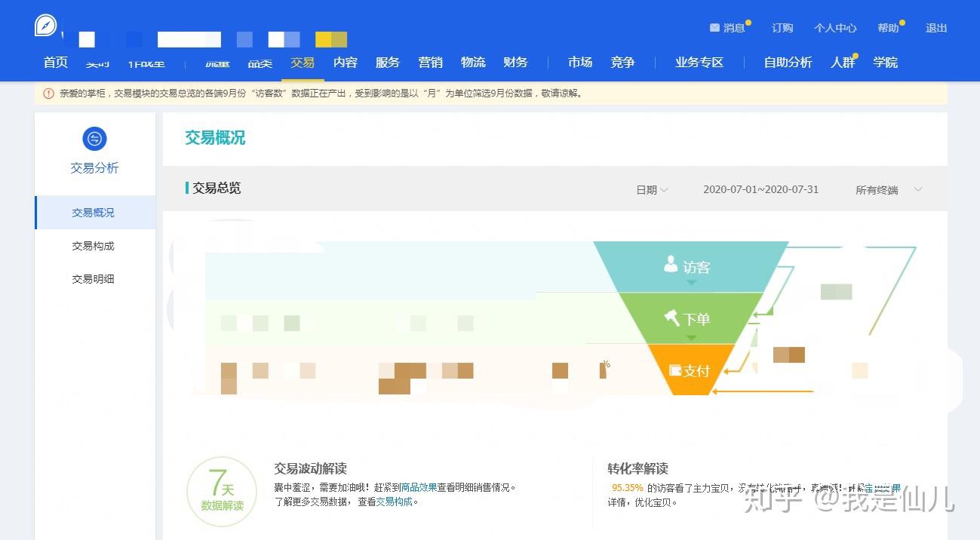Open the 市场 menu item
The width and height of the screenshot is (980, 540).
pyautogui.click(x=580, y=63)
